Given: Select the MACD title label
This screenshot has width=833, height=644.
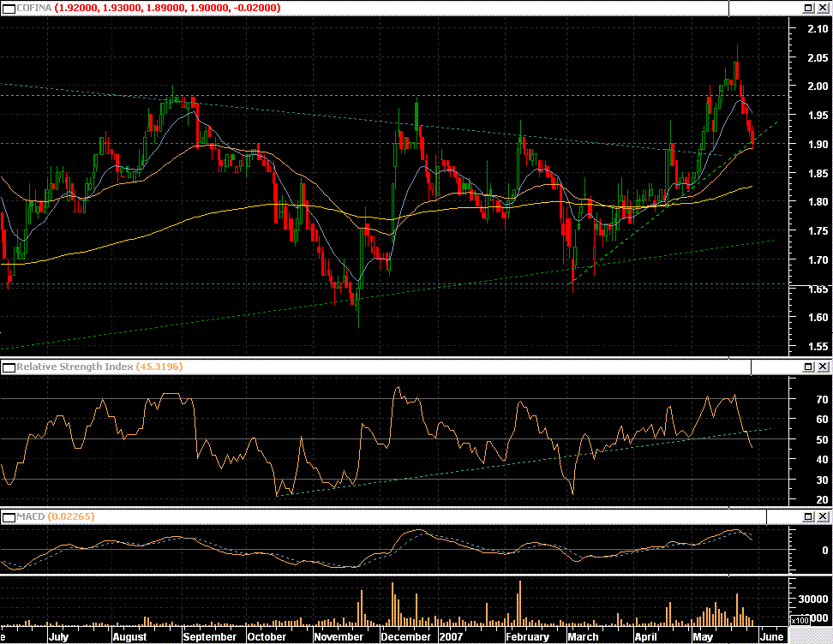Looking at the screenshot, I should [31, 516].
